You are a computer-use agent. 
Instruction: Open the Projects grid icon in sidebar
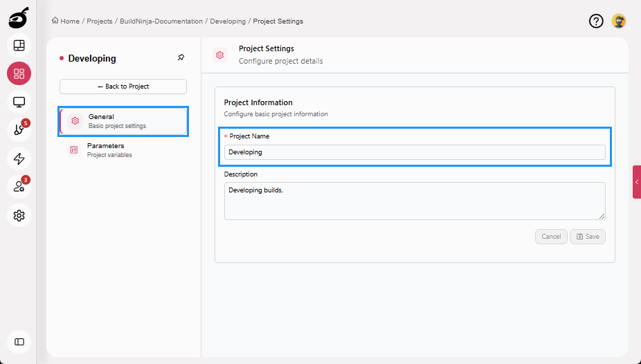point(19,73)
